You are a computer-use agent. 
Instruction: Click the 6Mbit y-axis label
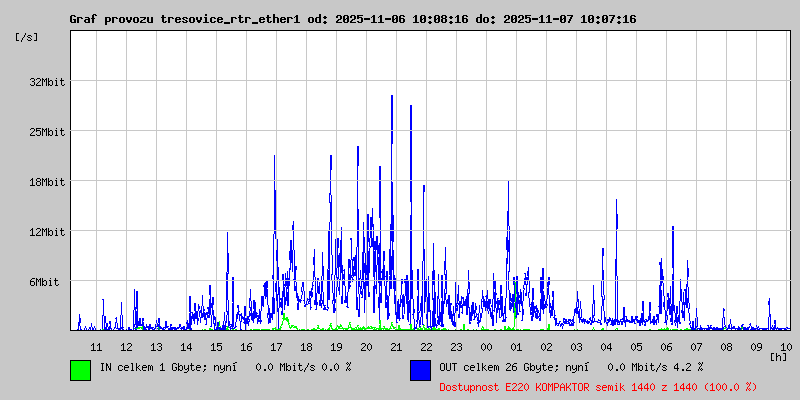tap(44, 282)
